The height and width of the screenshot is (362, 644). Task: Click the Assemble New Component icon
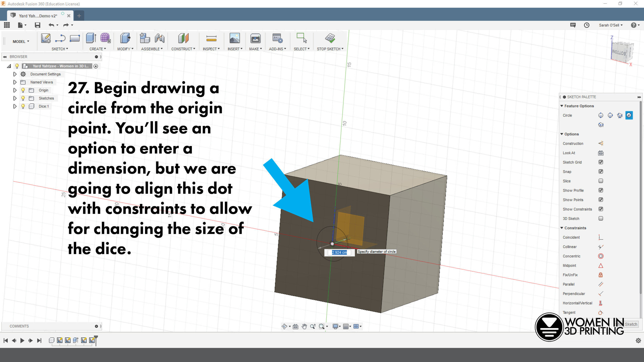(145, 38)
